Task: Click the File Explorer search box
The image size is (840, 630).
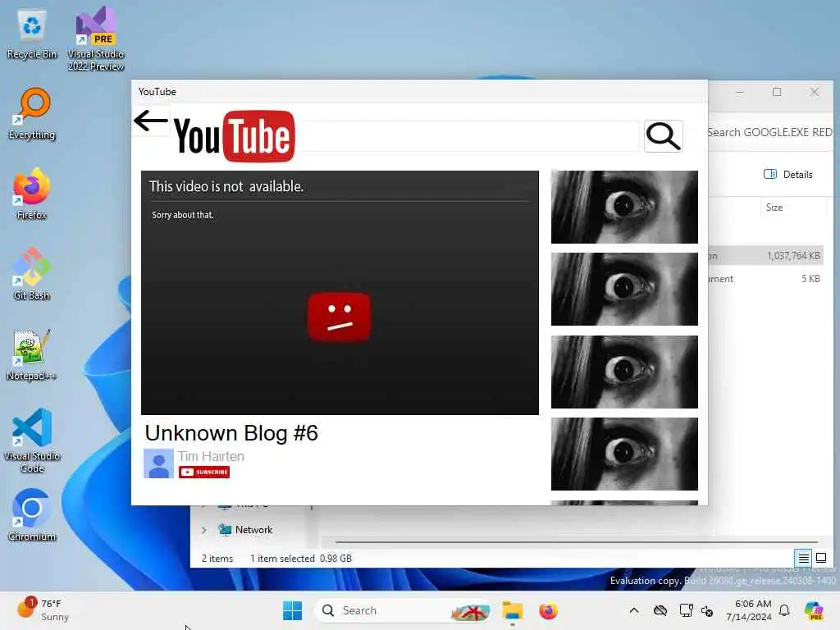Action: (770, 132)
